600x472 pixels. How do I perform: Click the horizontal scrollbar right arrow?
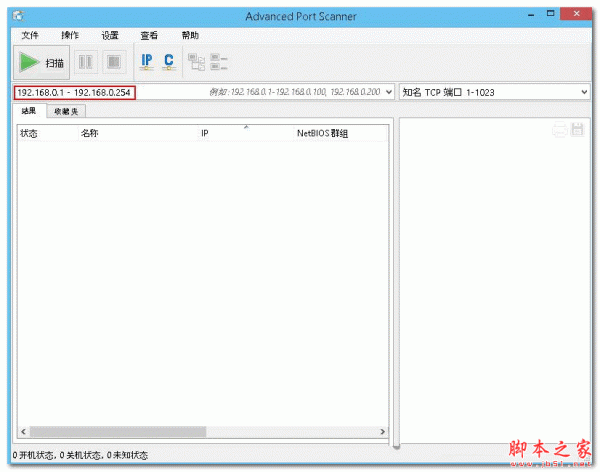click(382, 432)
